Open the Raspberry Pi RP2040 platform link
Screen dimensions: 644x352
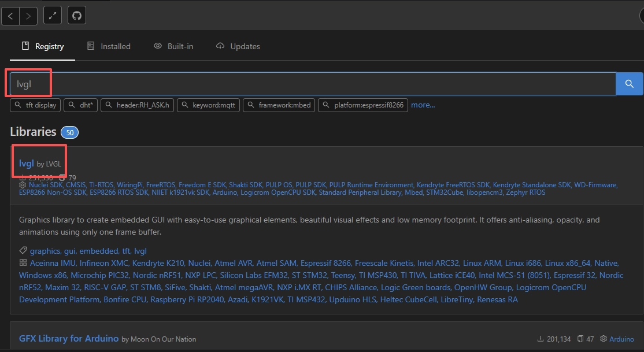[187, 300]
